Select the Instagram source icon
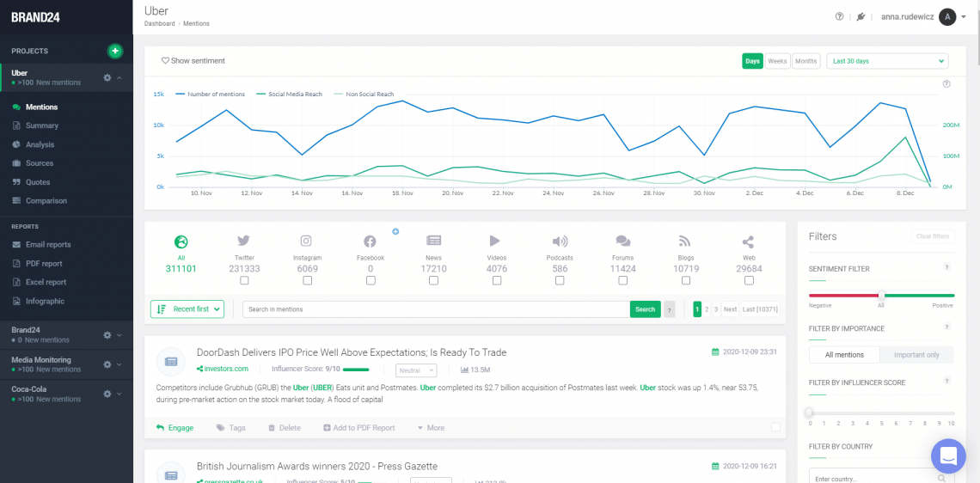The height and width of the screenshot is (483, 980). pyautogui.click(x=307, y=241)
